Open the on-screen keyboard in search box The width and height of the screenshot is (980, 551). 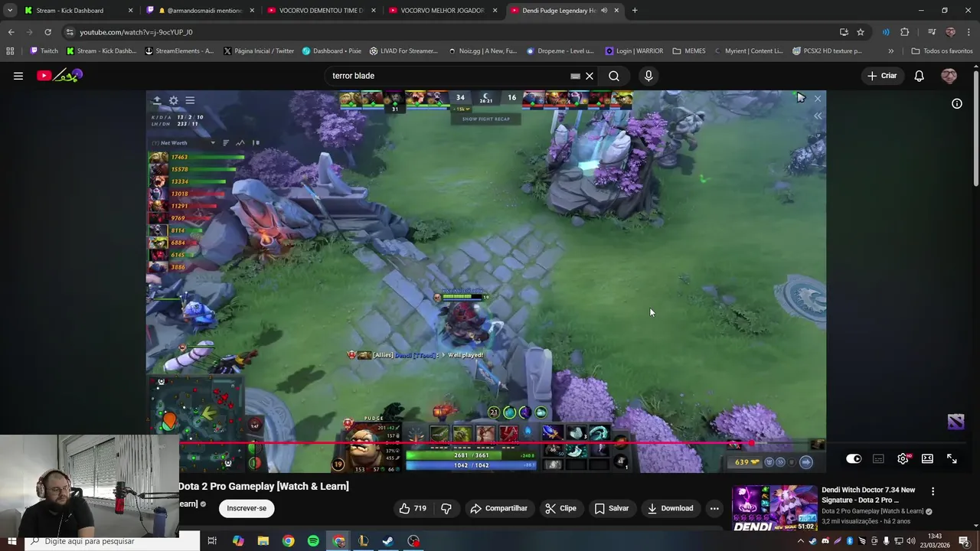pyautogui.click(x=575, y=76)
